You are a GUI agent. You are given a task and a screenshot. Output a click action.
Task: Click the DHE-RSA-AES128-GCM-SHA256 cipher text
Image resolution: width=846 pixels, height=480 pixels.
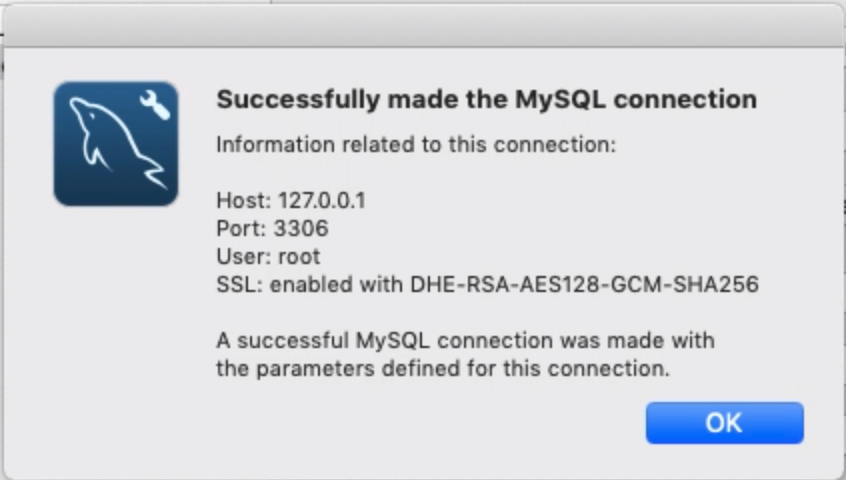pyautogui.click(x=585, y=284)
